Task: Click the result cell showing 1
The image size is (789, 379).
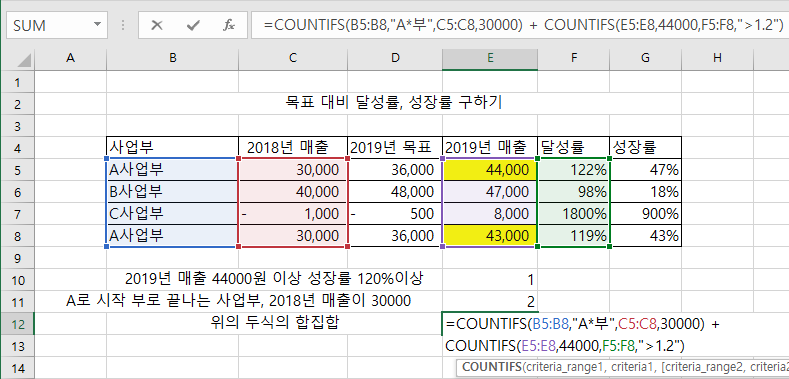Action: click(x=490, y=280)
